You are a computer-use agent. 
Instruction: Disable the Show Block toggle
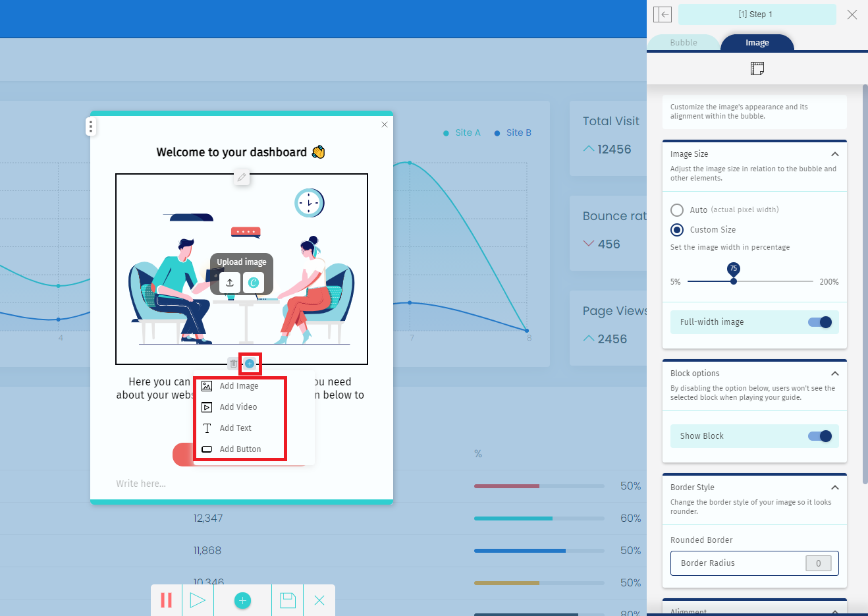tap(820, 436)
